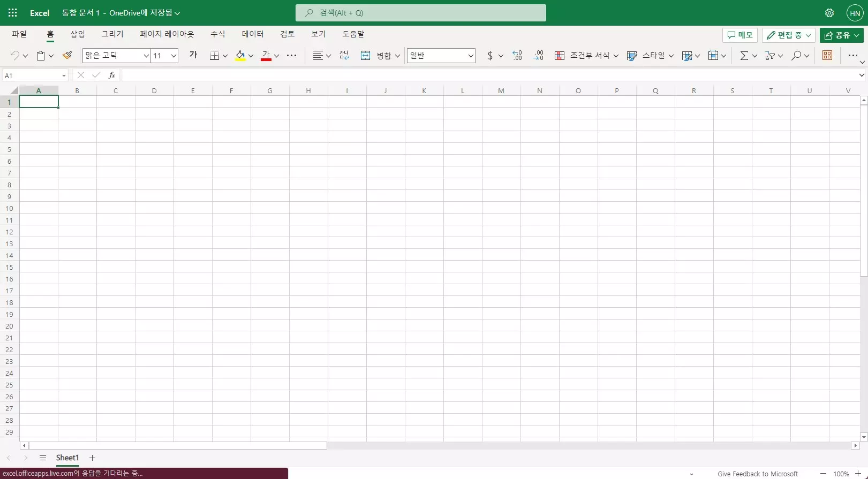
Task: Click Give Feedback to Microsoft
Action: [758, 474]
